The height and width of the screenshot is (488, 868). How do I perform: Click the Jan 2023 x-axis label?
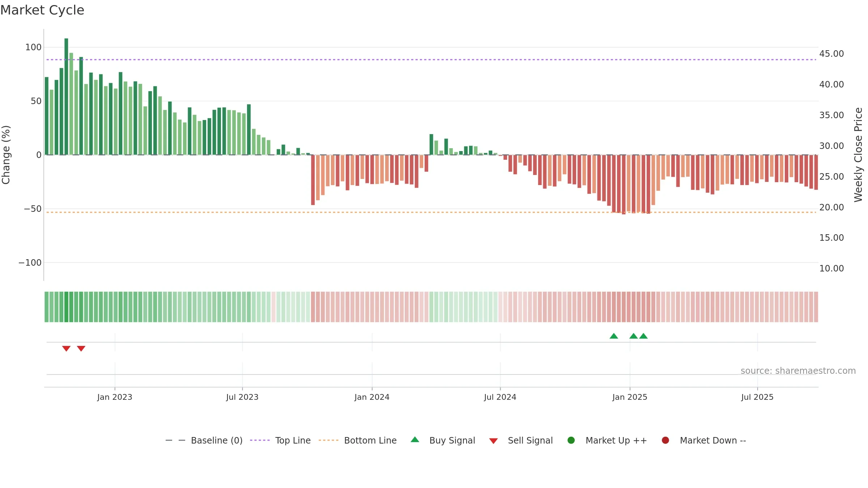pyautogui.click(x=115, y=397)
